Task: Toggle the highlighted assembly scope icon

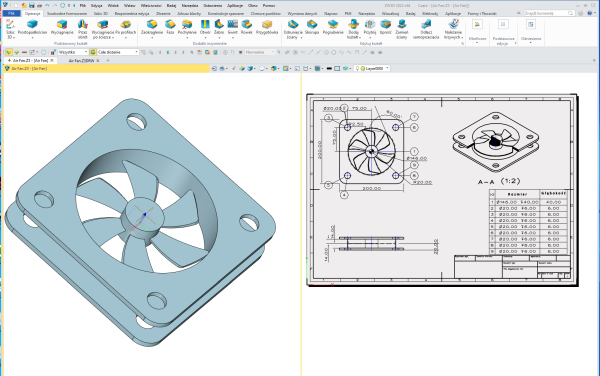Action: coord(93,52)
